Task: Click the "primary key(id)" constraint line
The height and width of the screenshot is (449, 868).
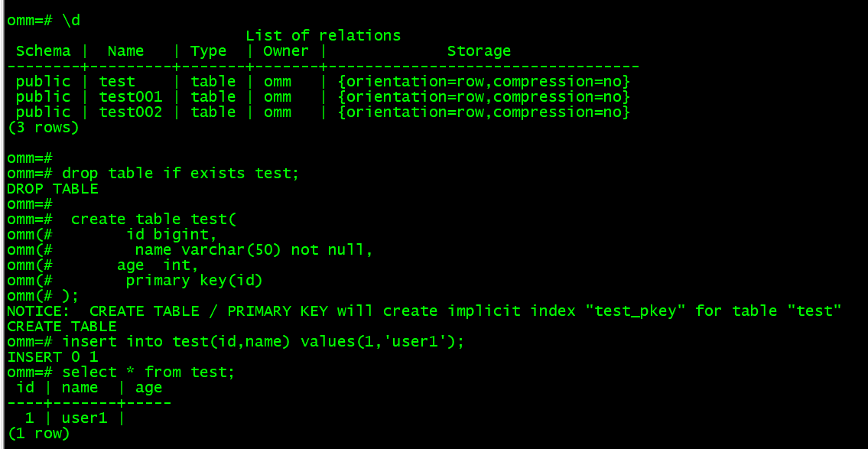Action: [x=194, y=281]
